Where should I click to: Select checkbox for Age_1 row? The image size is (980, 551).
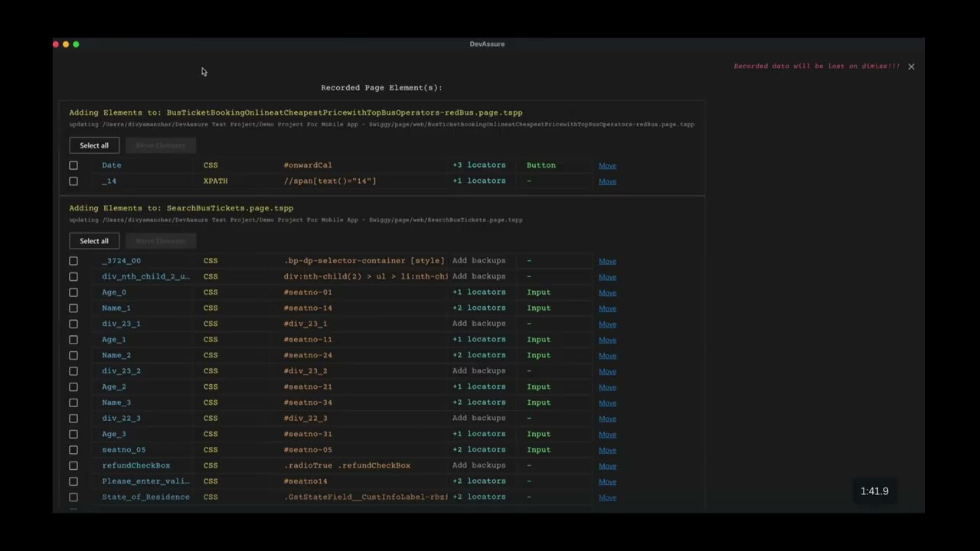click(73, 340)
